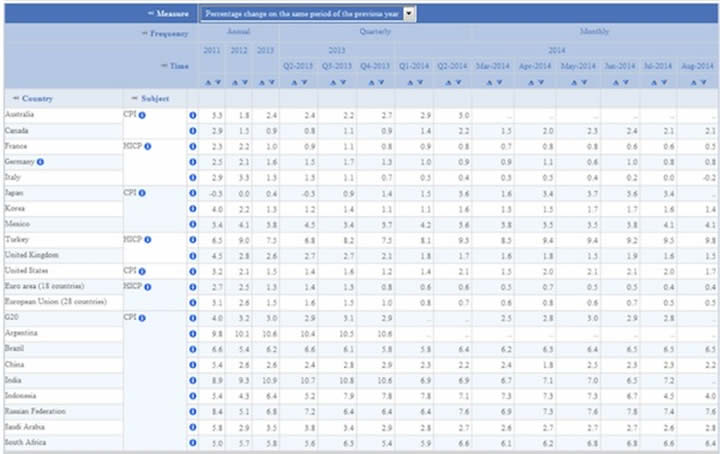Sort the Q4-2013 column ascending

(371, 83)
